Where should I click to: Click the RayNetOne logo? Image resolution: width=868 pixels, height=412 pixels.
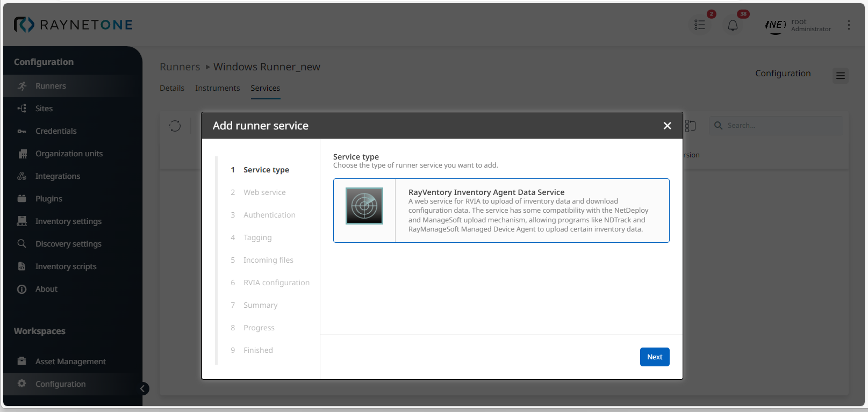(x=73, y=25)
